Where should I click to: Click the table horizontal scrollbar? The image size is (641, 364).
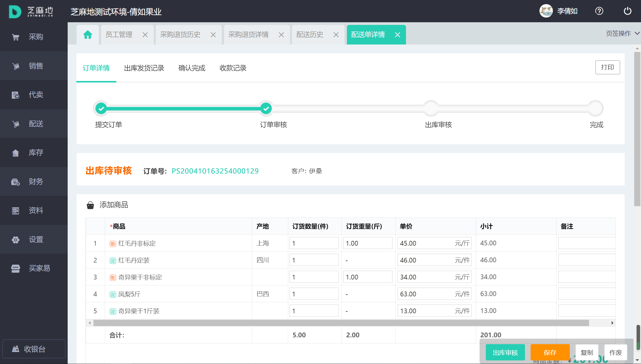click(x=341, y=323)
